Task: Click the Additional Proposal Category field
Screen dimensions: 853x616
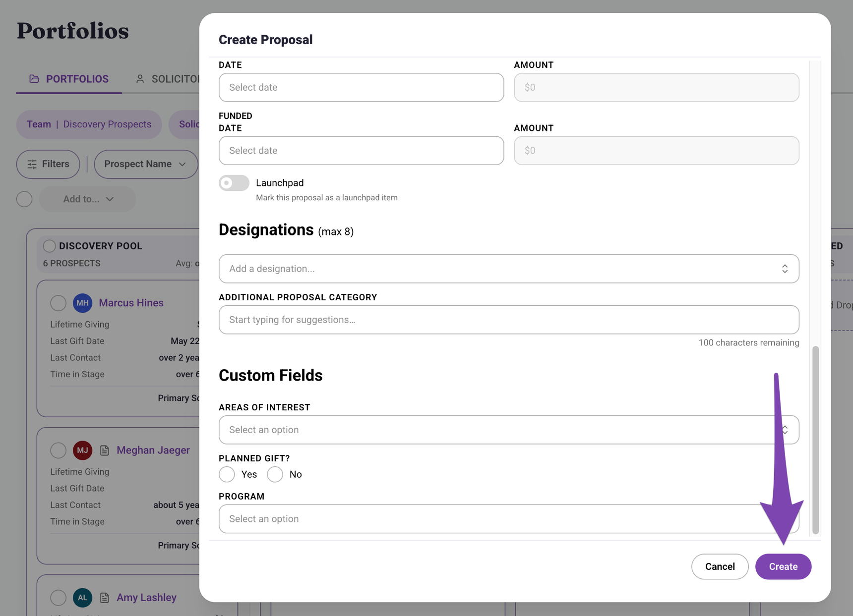Action: pyautogui.click(x=509, y=320)
